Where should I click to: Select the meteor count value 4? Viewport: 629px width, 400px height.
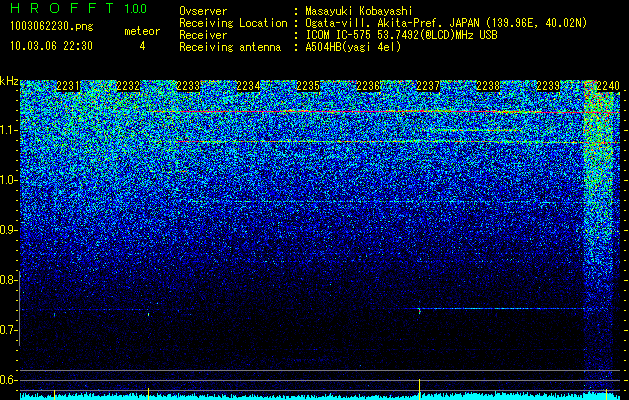pos(142,46)
